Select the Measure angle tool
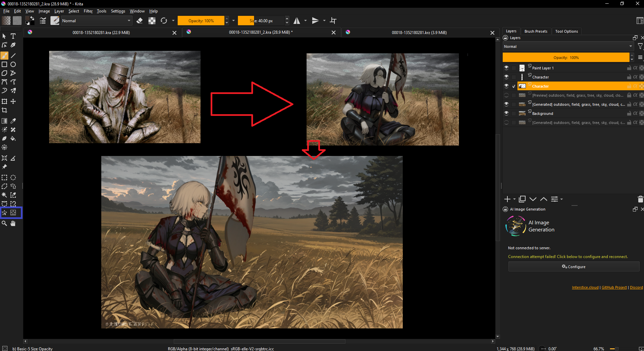The image size is (644, 351). (13, 158)
